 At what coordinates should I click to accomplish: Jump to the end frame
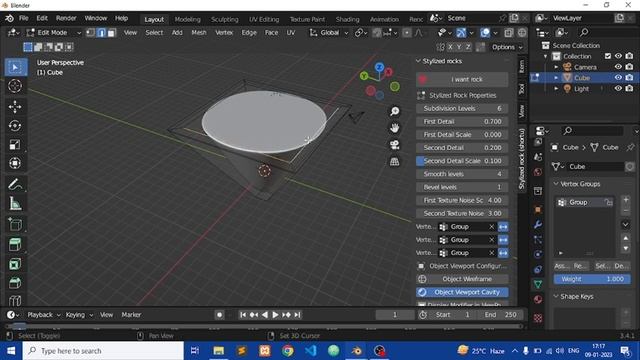[298, 315]
